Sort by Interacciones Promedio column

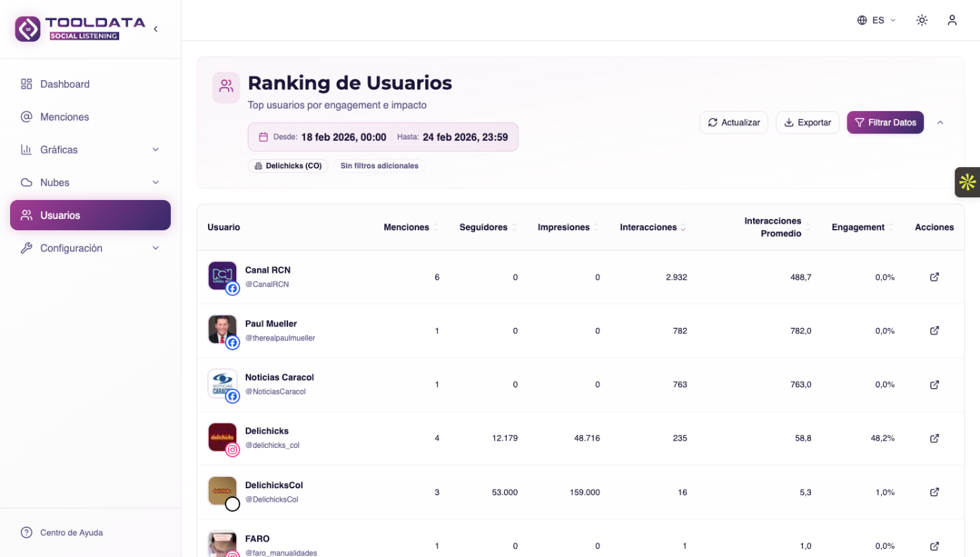point(777,228)
